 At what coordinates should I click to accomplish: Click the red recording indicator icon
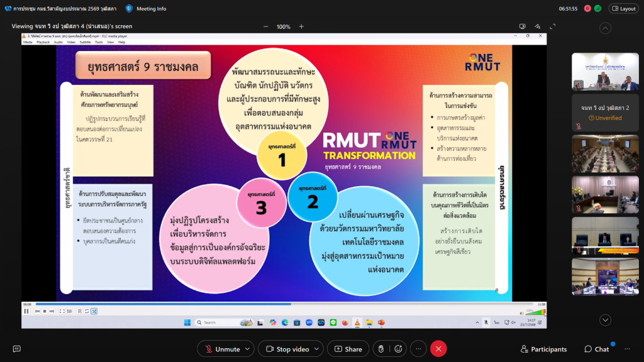(587, 8)
